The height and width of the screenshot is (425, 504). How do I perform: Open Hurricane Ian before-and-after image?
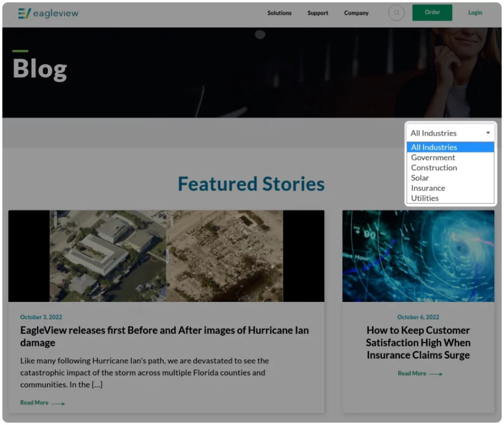[166, 256]
